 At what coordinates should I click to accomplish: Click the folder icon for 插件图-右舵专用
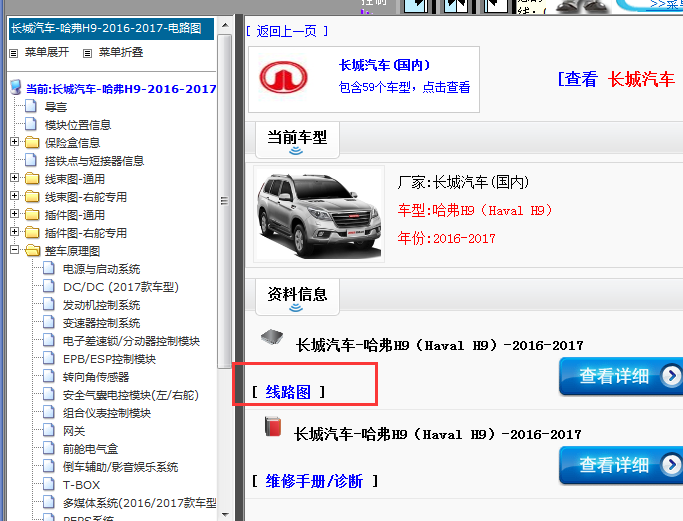pos(32,232)
